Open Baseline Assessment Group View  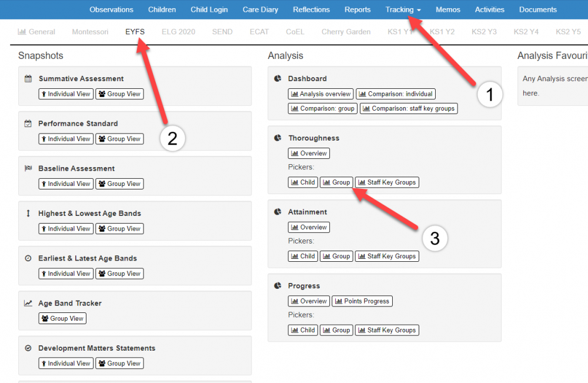pos(119,184)
